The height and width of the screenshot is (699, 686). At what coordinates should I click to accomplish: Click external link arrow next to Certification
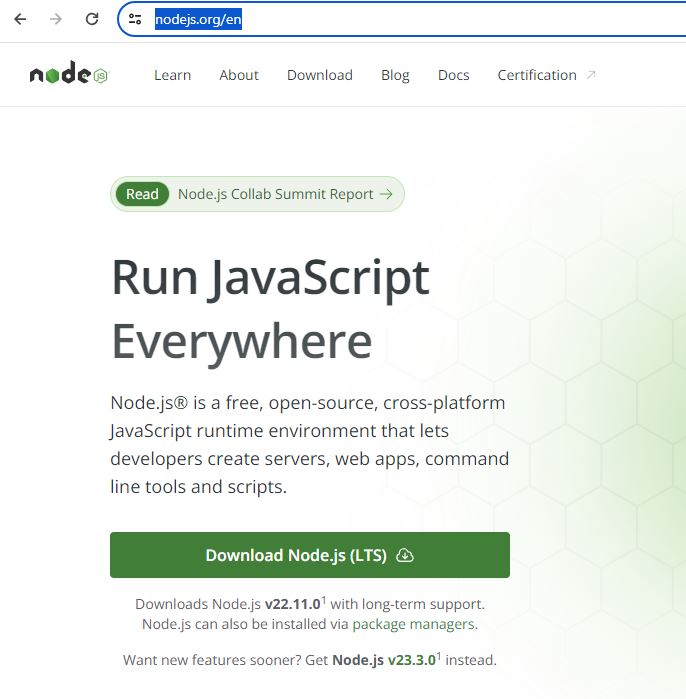[590, 75]
